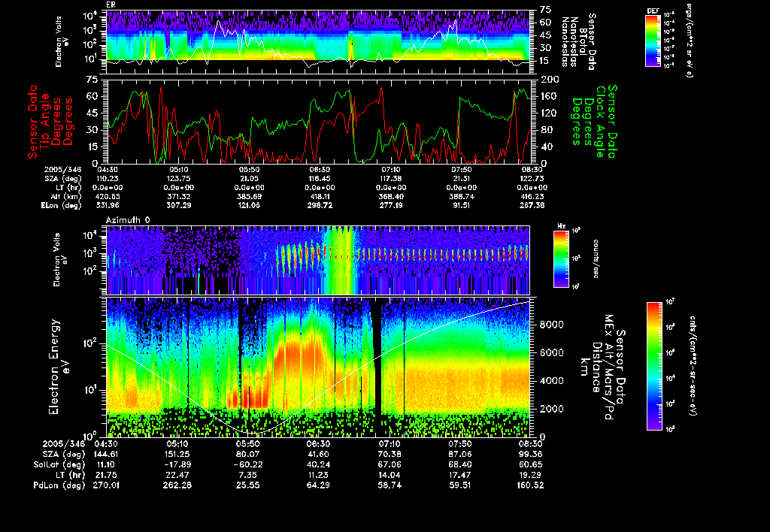Click the ELon value 91.51

[x=462, y=206]
